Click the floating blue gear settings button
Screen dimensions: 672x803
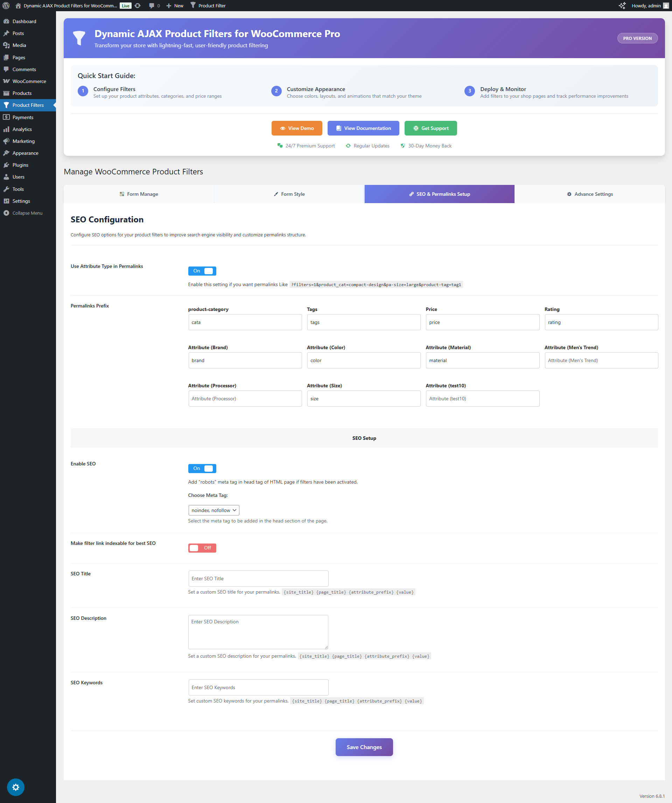[x=16, y=787]
